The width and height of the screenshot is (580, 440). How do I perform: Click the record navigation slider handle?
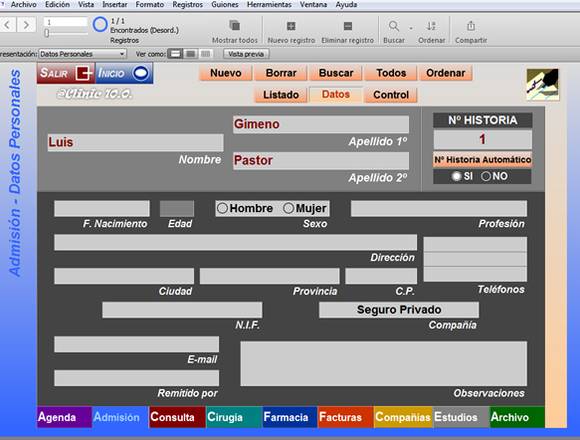tap(47, 33)
